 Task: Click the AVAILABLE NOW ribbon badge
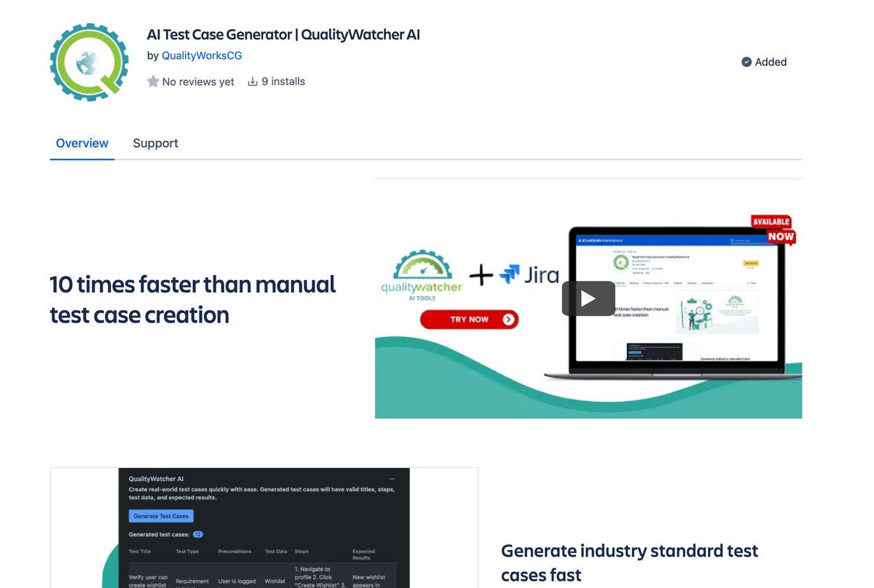pyautogui.click(x=772, y=231)
